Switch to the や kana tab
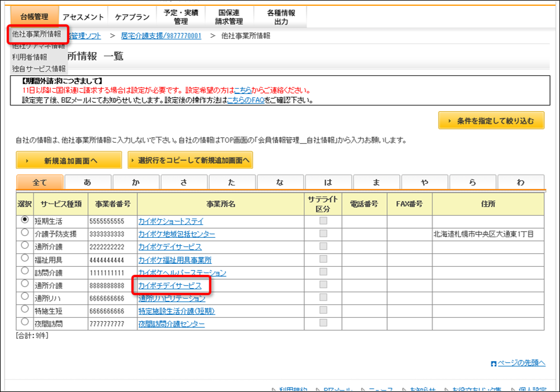This screenshot has height=392, width=560. (x=424, y=182)
